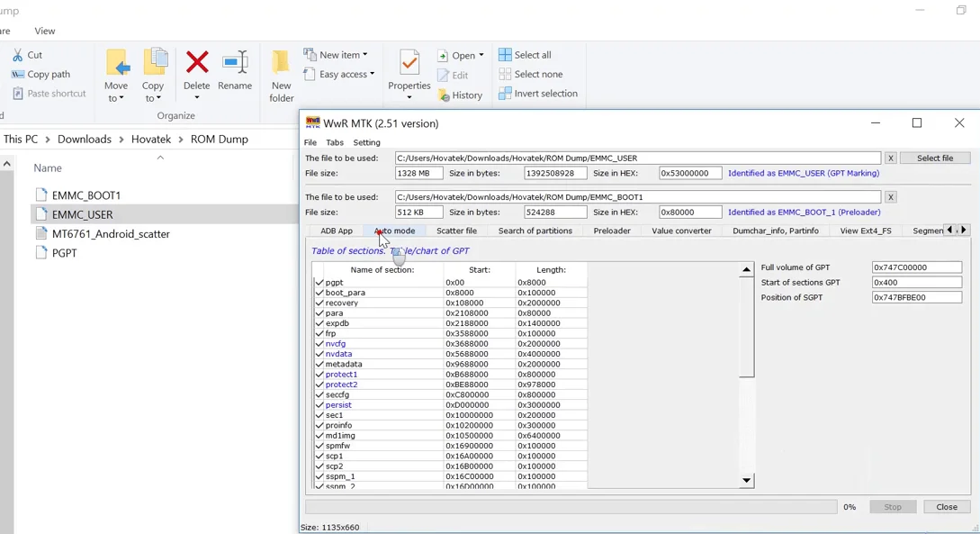Uncheck the nvcfg section checkbox
Screen dimensions: 980x534
tap(319, 344)
